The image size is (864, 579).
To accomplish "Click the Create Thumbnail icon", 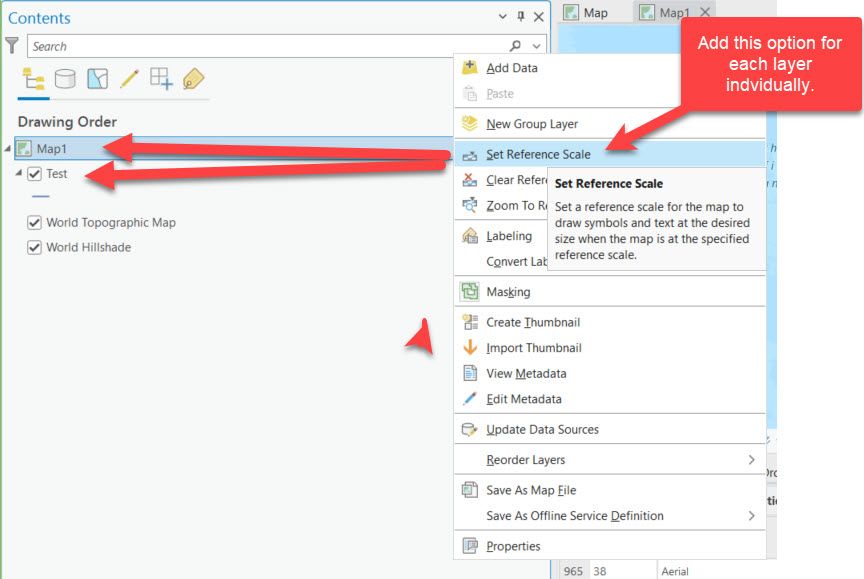I will [469, 322].
